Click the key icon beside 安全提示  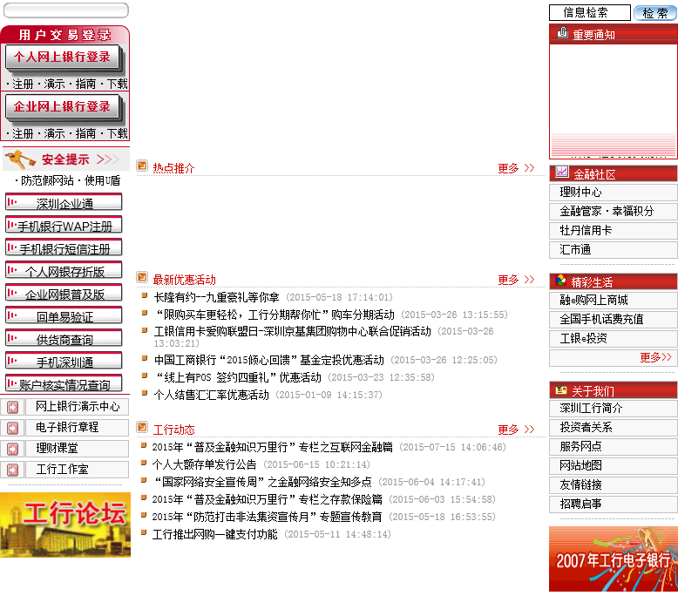click(x=21, y=159)
